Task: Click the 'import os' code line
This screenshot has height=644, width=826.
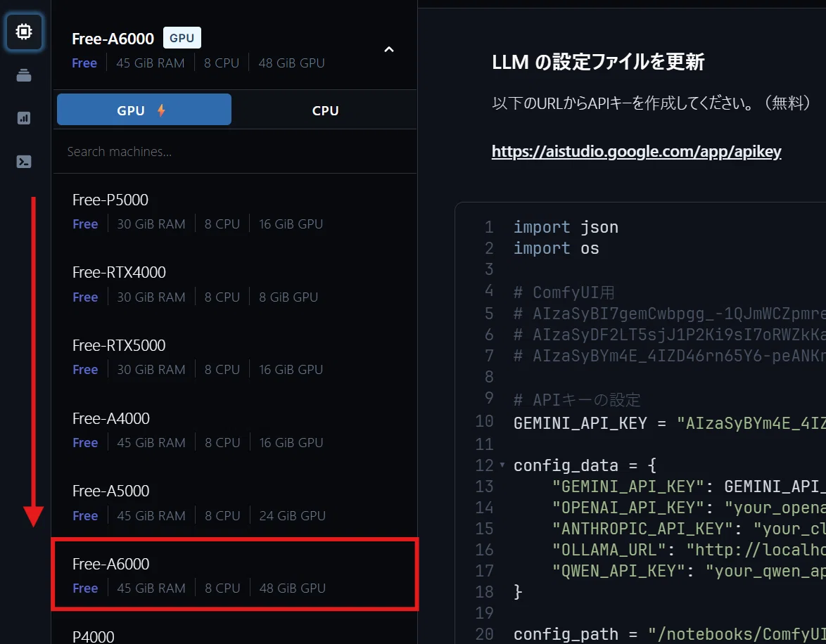Action: [x=557, y=248]
